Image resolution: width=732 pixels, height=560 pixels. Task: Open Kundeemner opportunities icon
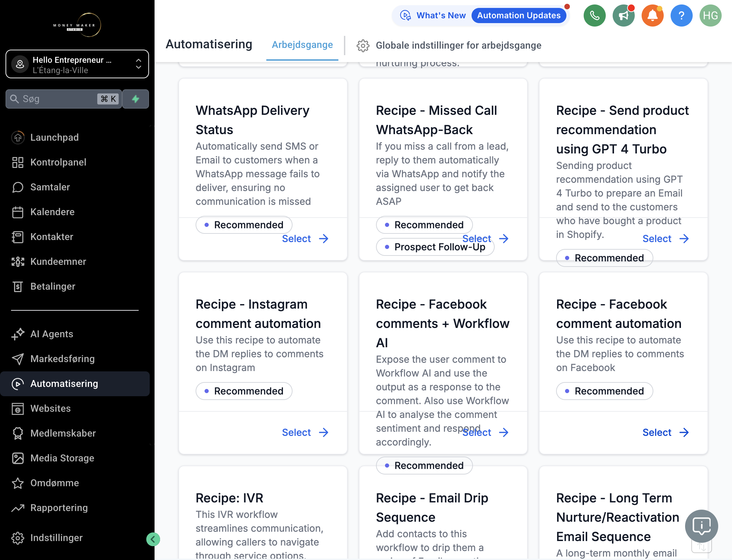pyautogui.click(x=18, y=261)
